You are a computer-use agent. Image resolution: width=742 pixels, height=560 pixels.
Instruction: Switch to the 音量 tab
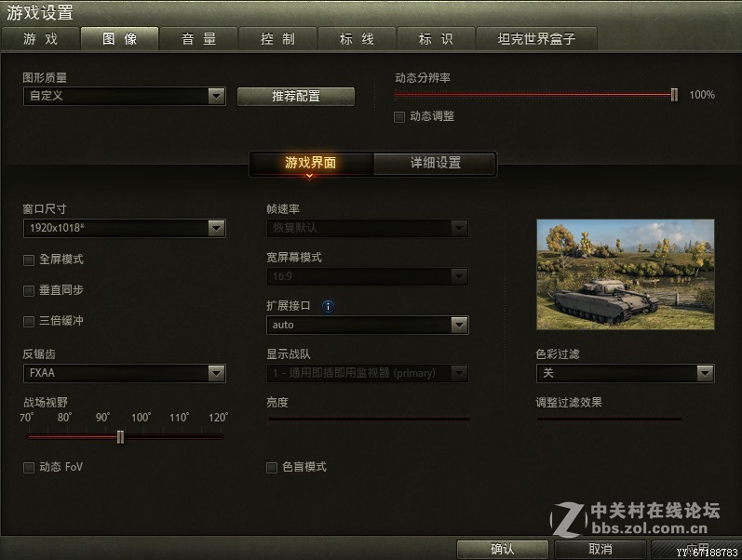pyautogui.click(x=198, y=39)
